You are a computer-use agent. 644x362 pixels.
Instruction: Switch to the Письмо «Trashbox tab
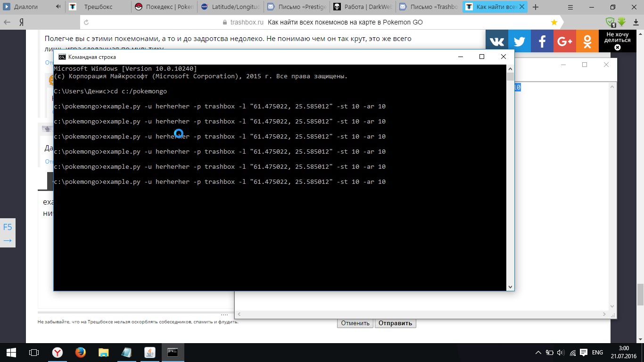click(x=428, y=7)
